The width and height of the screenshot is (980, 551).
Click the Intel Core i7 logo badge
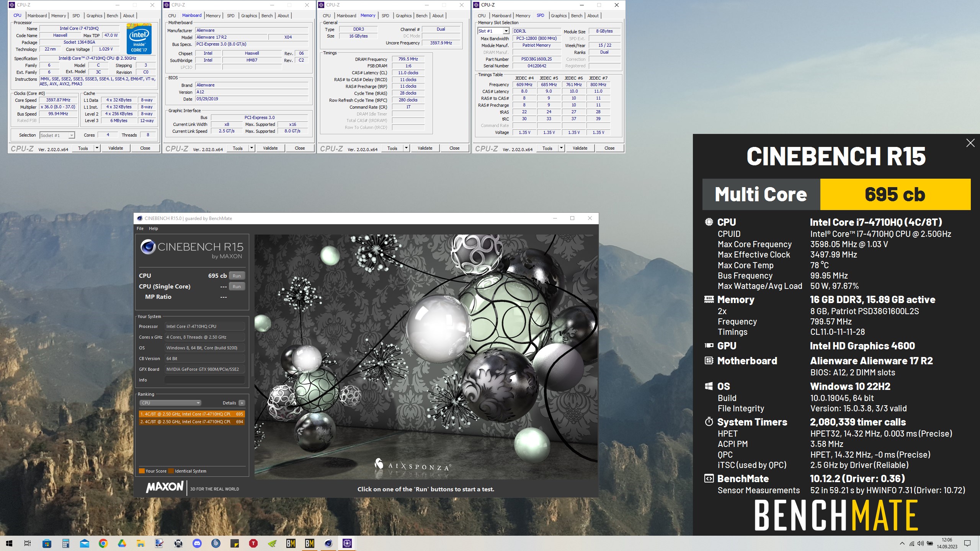point(139,39)
